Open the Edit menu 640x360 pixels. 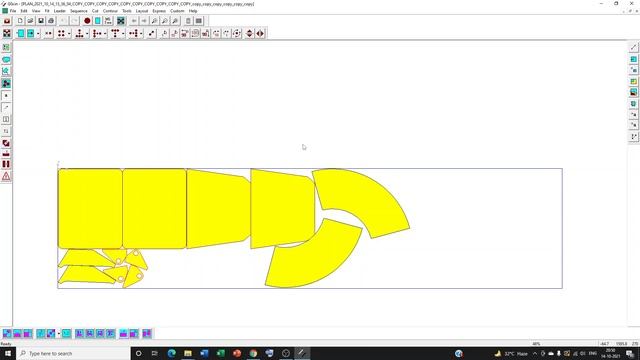pyautogui.click(x=24, y=11)
